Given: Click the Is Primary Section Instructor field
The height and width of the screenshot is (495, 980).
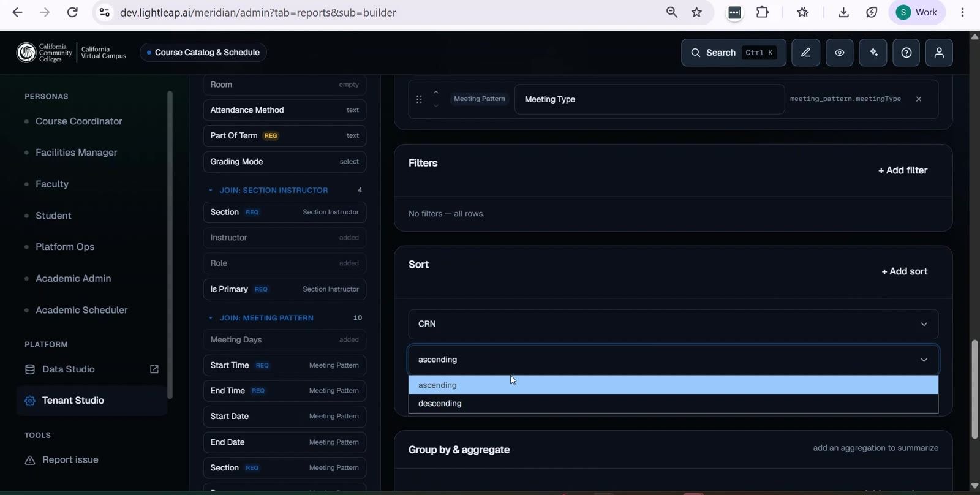Looking at the screenshot, I should (x=285, y=289).
